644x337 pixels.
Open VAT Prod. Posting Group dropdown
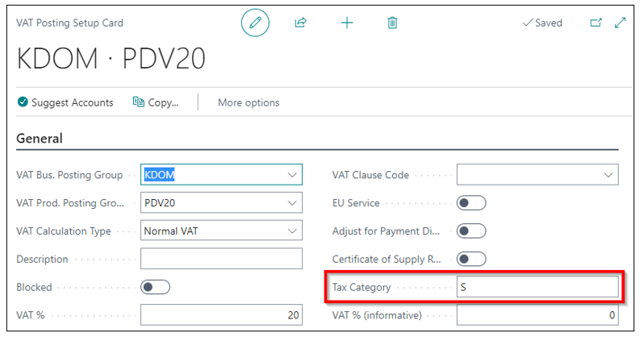[292, 203]
